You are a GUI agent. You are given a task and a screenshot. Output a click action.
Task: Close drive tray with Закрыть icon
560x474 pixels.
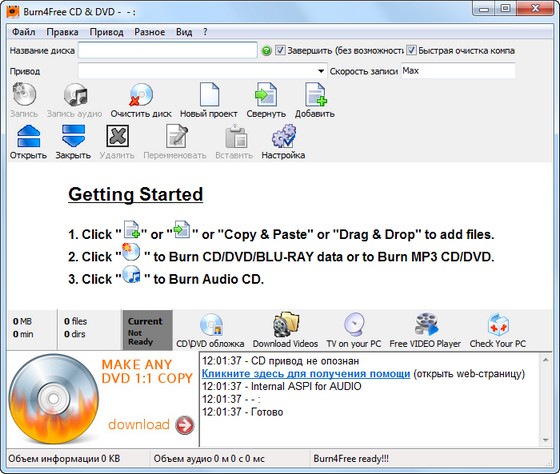[x=73, y=136]
